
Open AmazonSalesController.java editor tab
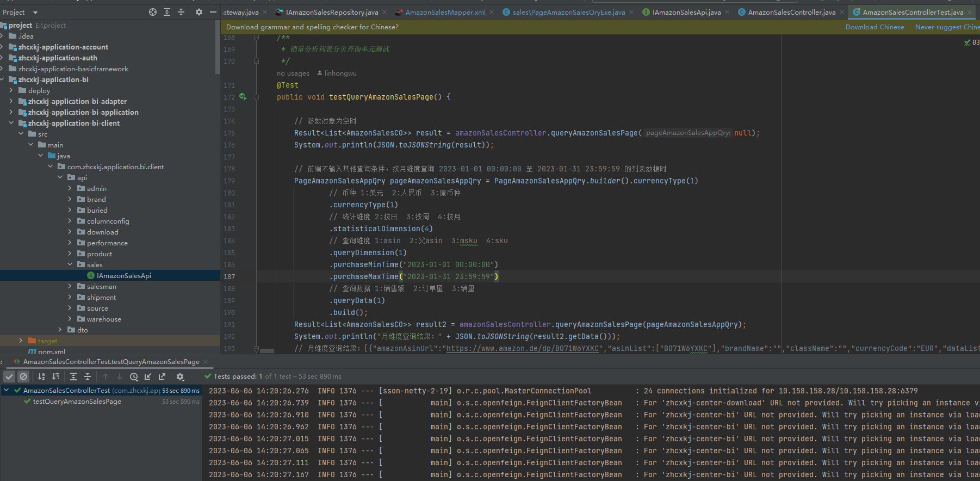coord(791,12)
